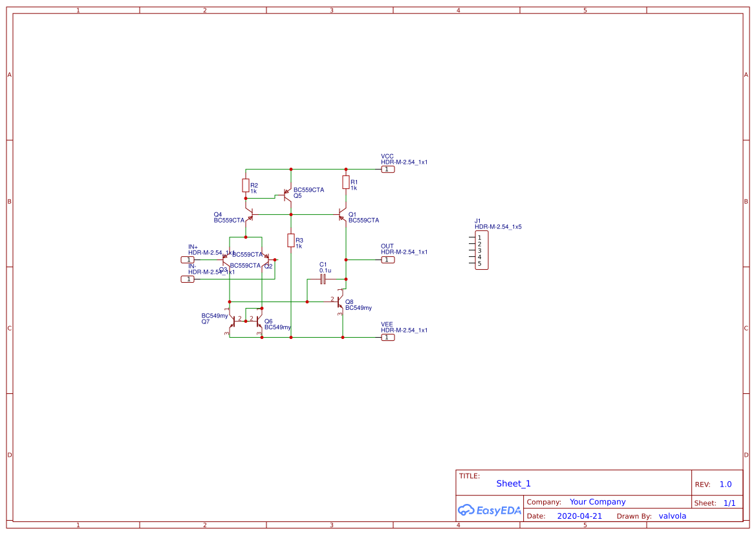The width and height of the screenshot is (756, 535).
Task: Click the VEE header connector pin
Action: point(387,337)
